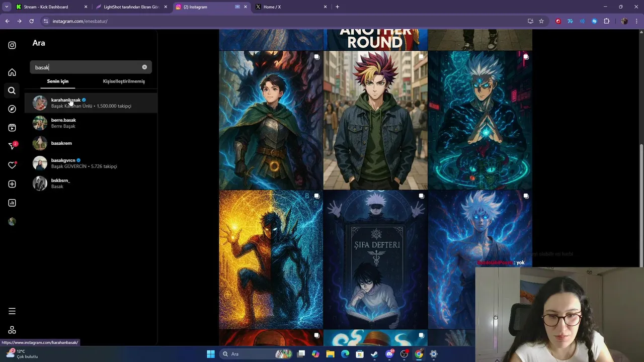Bookmark this page star icon
This screenshot has height=362, width=644.
pos(541,21)
